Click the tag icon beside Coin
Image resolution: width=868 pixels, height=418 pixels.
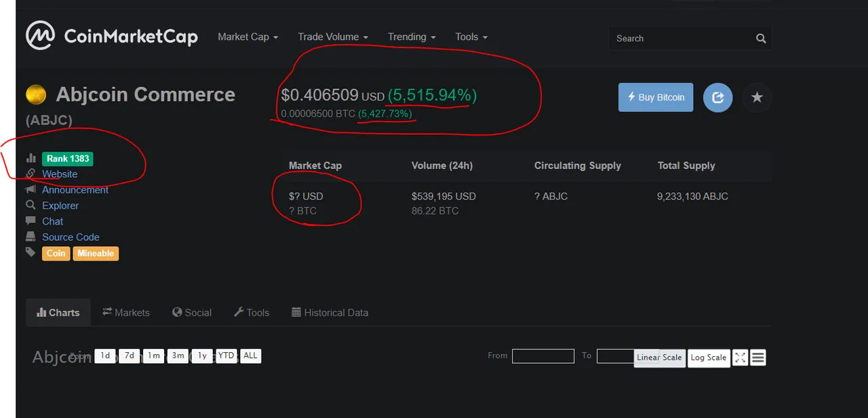31,252
